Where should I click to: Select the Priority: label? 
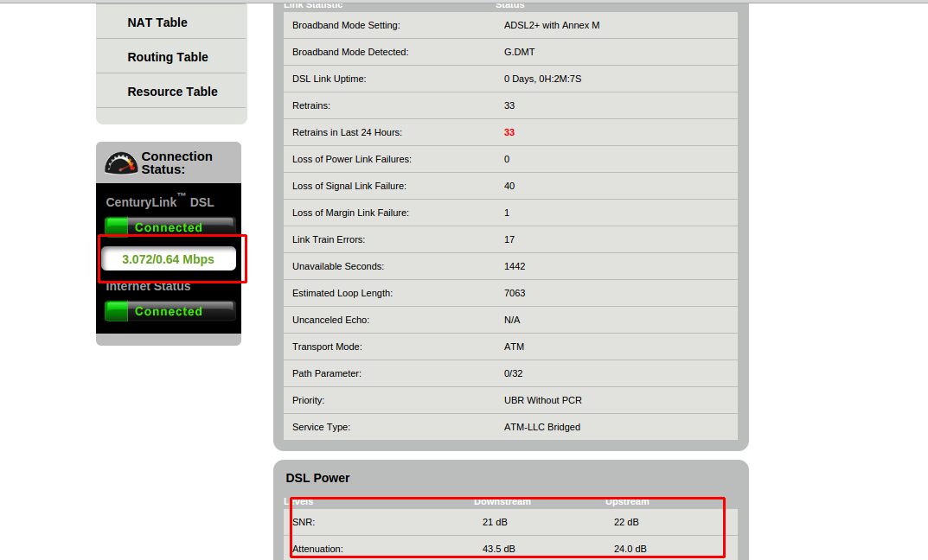(x=308, y=400)
